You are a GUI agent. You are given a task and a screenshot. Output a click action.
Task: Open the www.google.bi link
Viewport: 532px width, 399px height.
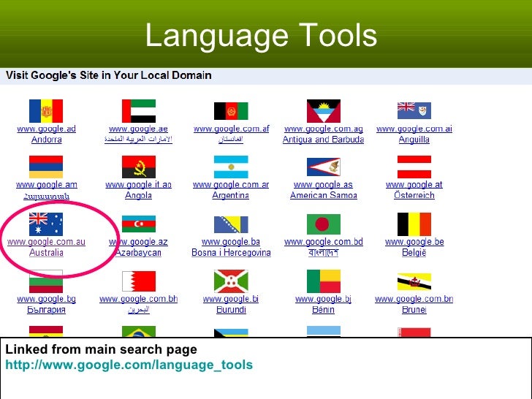pyautogui.click(x=231, y=299)
